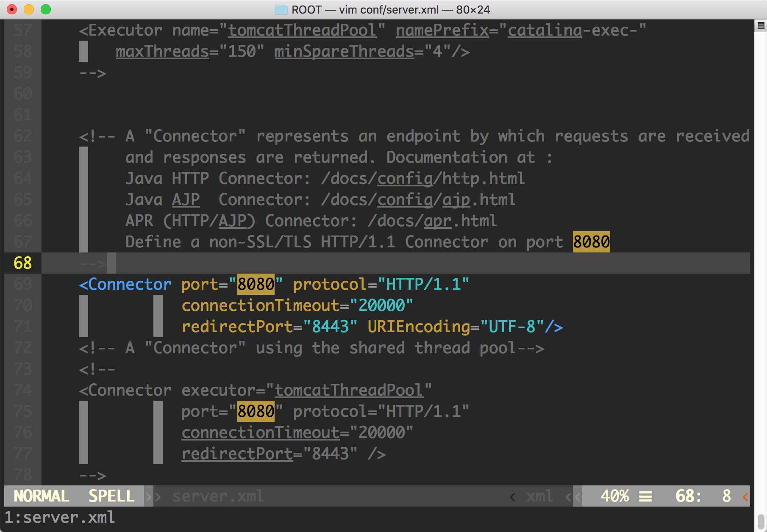Click connectionTimeout on line 70
Screen dimensions: 767x532
click(261, 305)
